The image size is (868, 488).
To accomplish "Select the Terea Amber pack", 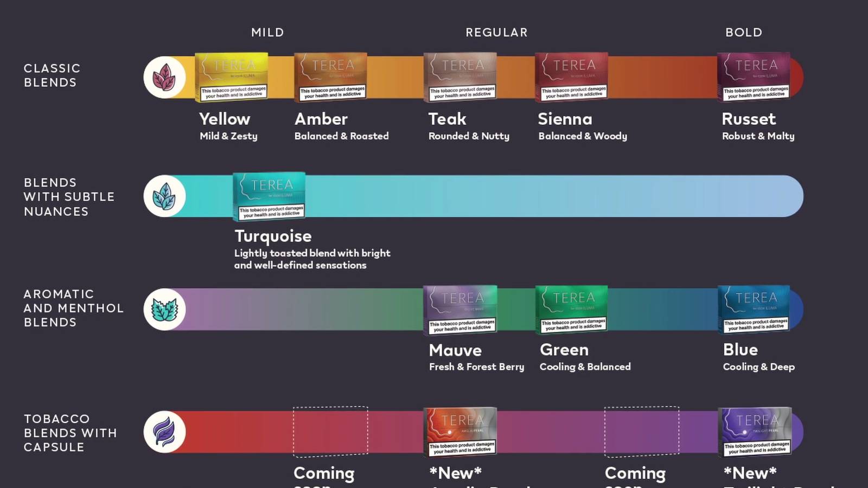I will click(331, 77).
